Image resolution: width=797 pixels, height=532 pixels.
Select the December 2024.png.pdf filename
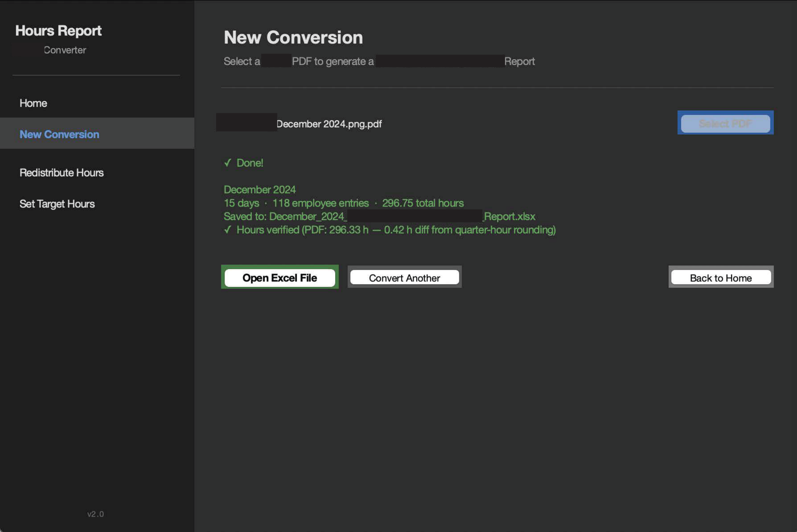(x=329, y=124)
